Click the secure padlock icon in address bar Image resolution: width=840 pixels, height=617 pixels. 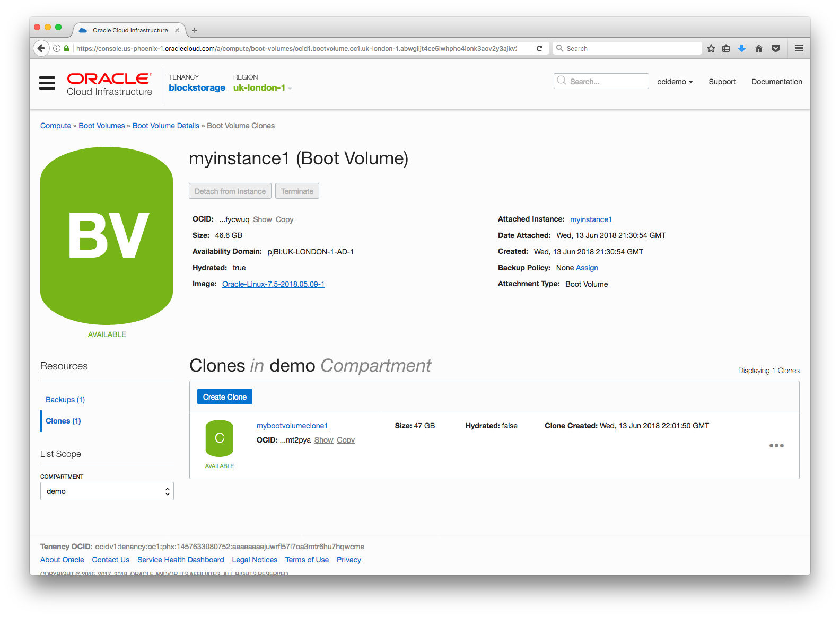pos(66,48)
